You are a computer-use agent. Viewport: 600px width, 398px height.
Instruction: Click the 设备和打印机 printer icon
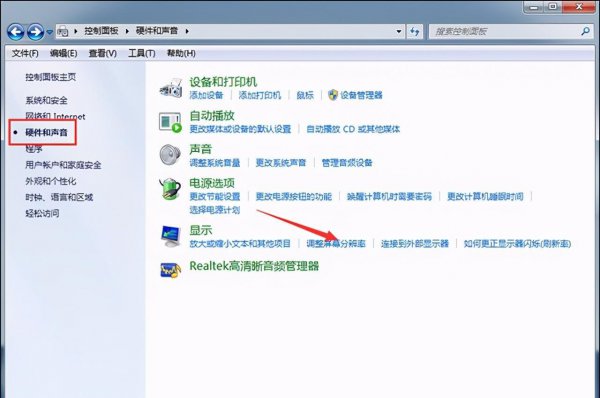171,88
